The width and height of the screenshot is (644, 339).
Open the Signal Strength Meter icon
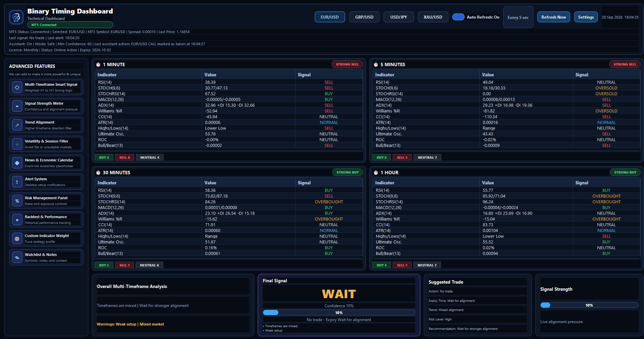(17, 106)
